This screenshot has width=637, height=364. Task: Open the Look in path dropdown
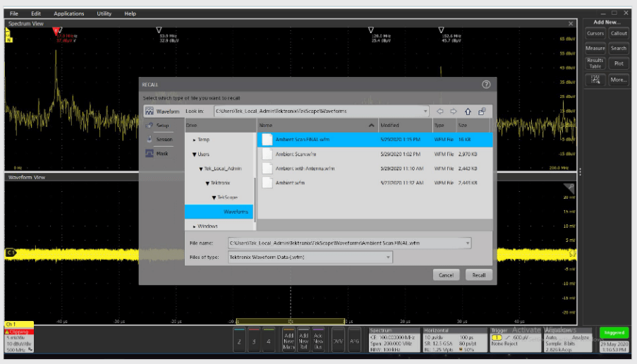pyautogui.click(x=425, y=111)
